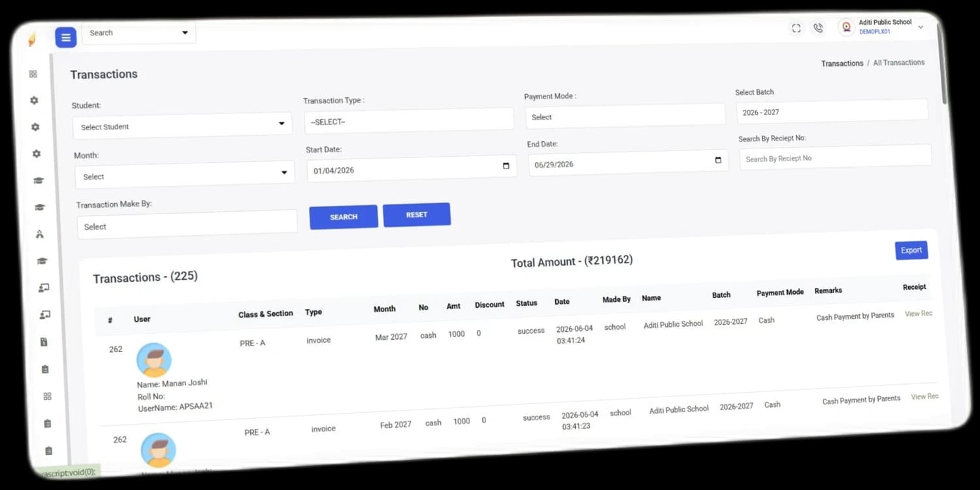
Task: Click the Search By Reciept No field
Action: coord(836,157)
